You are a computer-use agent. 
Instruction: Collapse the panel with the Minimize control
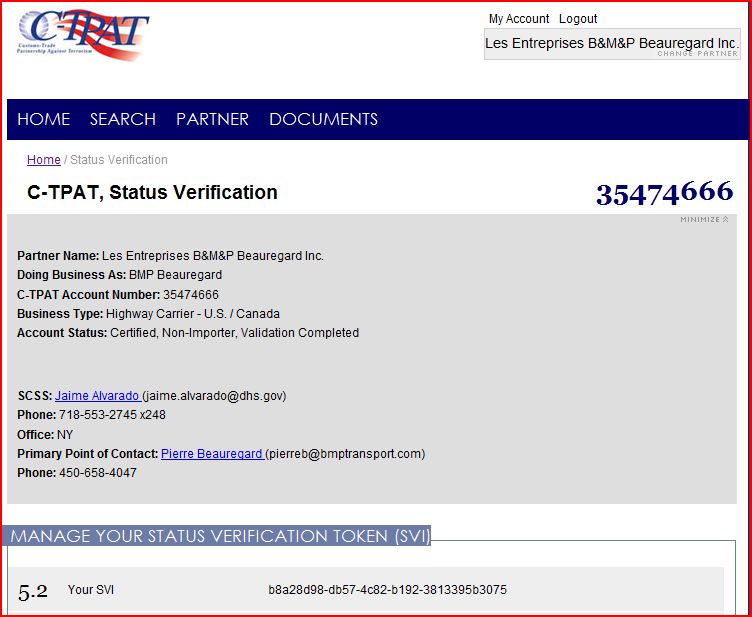click(704, 219)
